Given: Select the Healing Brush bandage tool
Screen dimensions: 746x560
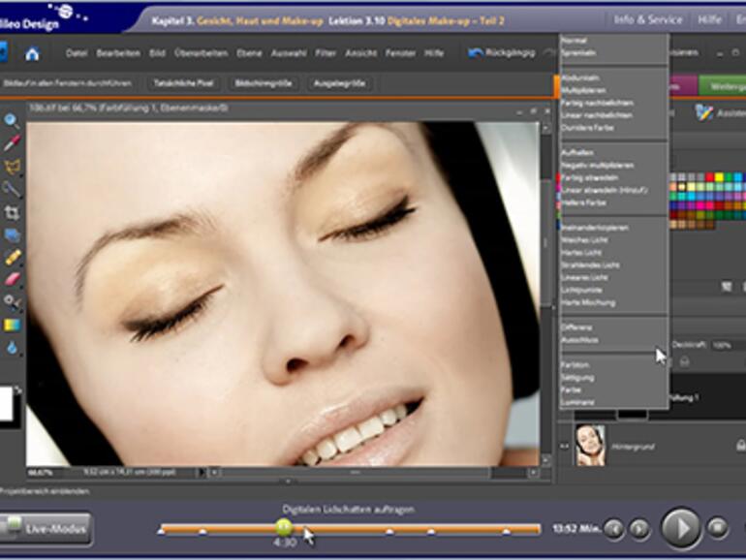Looking at the screenshot, I should click(12, 257).
